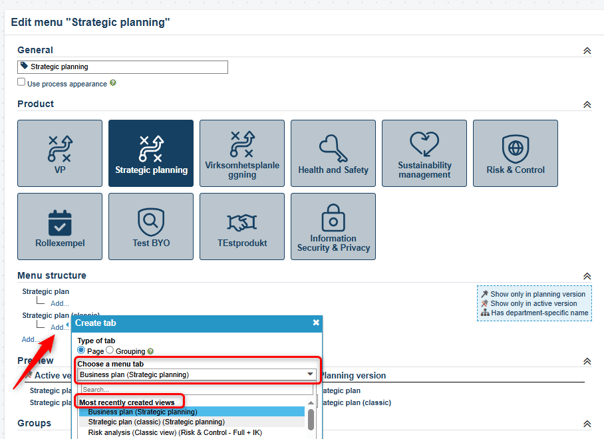Select the Test BYO product tile

pos(150,226)
